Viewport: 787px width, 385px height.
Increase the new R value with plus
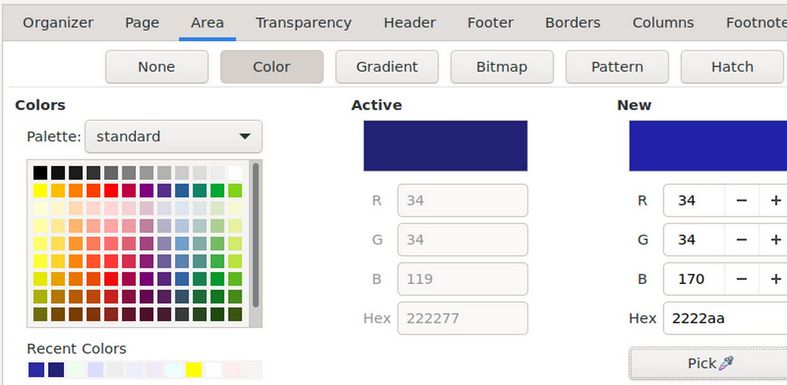click(x=774, y=200)
